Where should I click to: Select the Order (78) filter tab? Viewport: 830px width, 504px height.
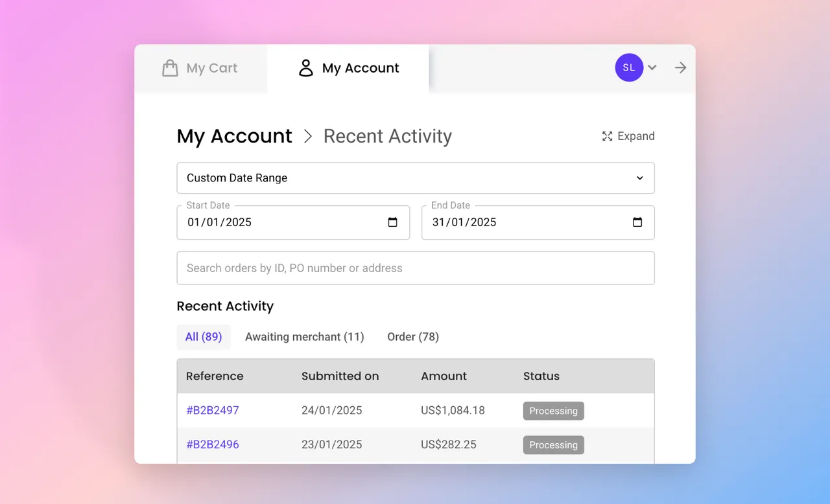point(413,337)
